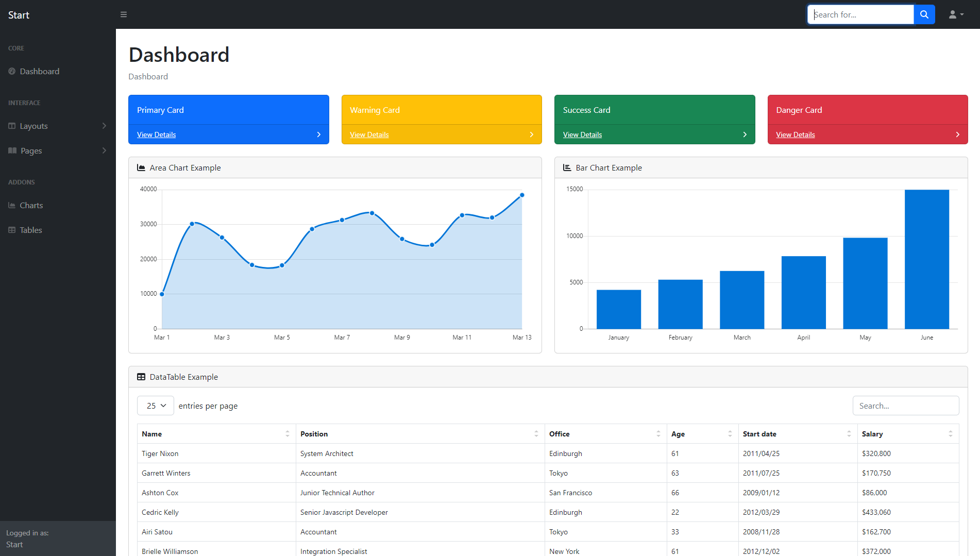Click the Layouts columns icon
Screen dimensions: 980x556
(12, 126)
